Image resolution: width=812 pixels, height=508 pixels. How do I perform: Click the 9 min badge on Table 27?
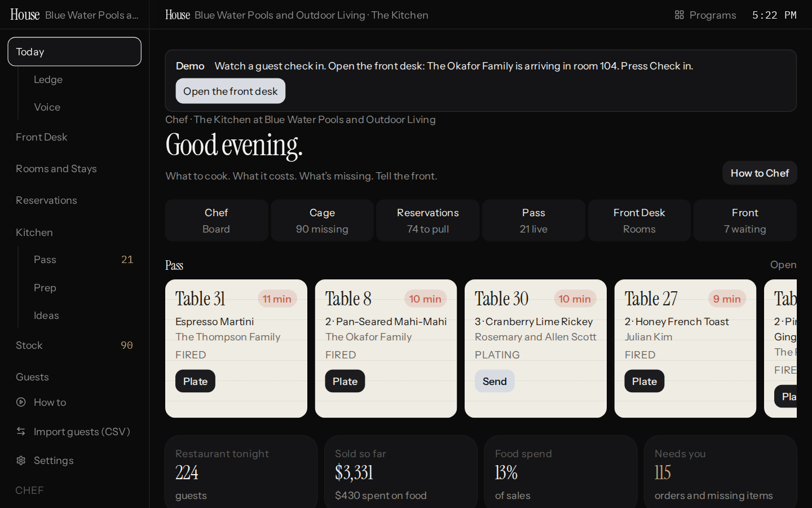(727, 299)
